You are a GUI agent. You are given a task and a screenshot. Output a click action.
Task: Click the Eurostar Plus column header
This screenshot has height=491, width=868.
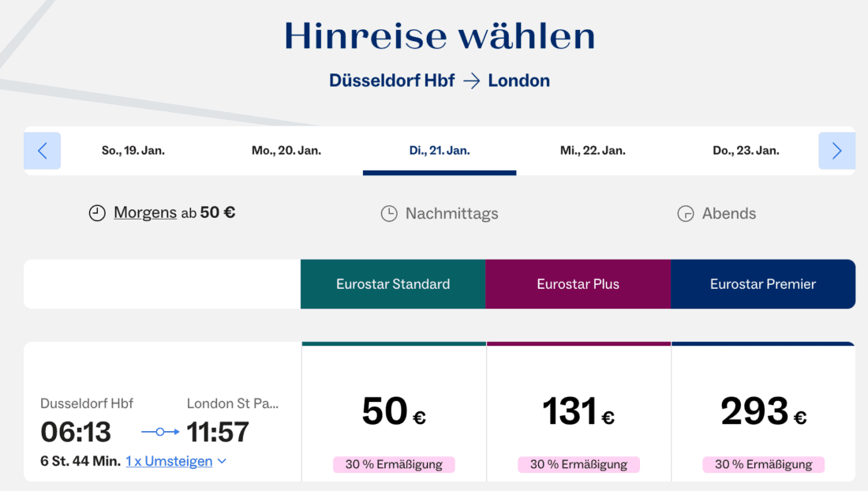tap(578, 284)
